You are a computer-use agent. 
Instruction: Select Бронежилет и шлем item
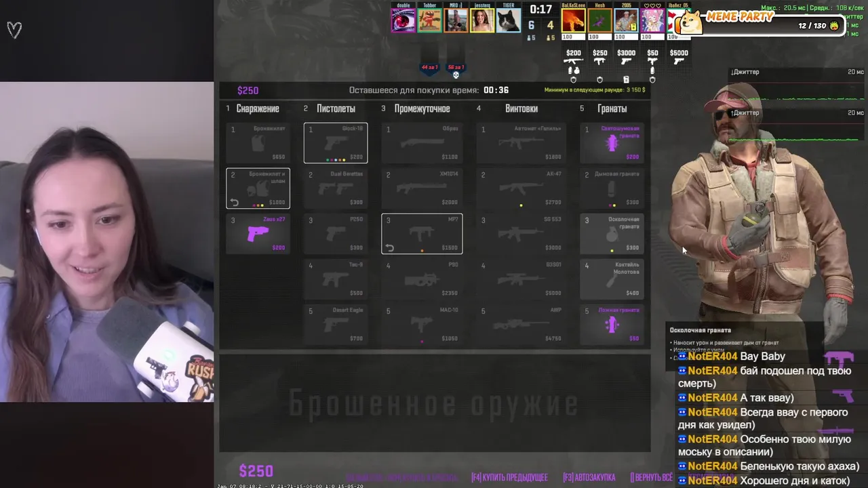point(258,188)
